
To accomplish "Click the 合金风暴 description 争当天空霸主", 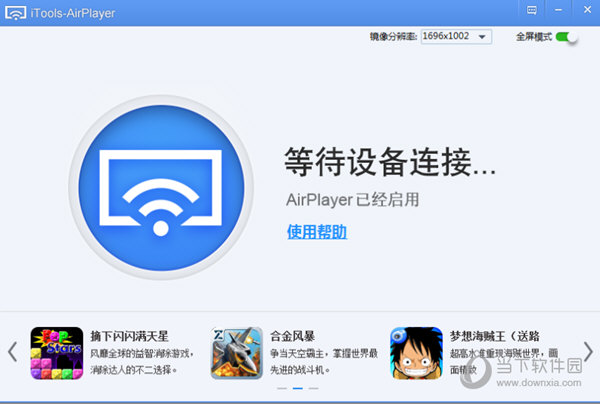I will tap(324, 361).
